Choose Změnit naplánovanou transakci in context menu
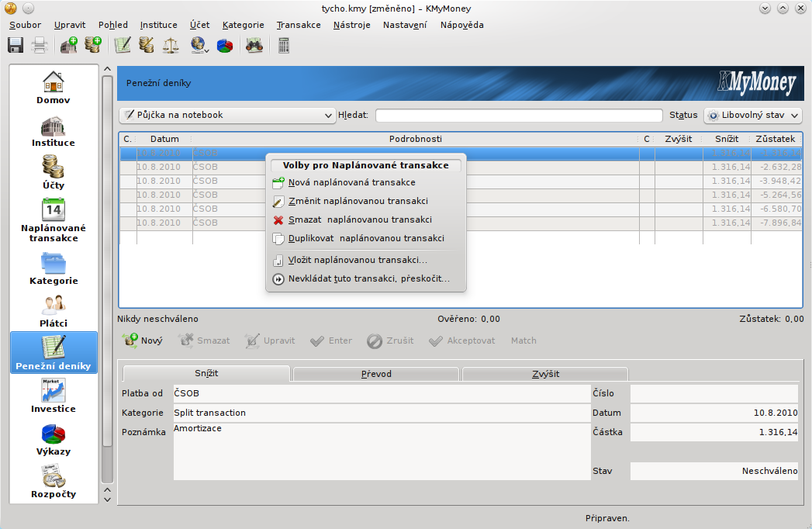This screenshot has height=529, width=812. pyautogui.click(x=365, y=201)
